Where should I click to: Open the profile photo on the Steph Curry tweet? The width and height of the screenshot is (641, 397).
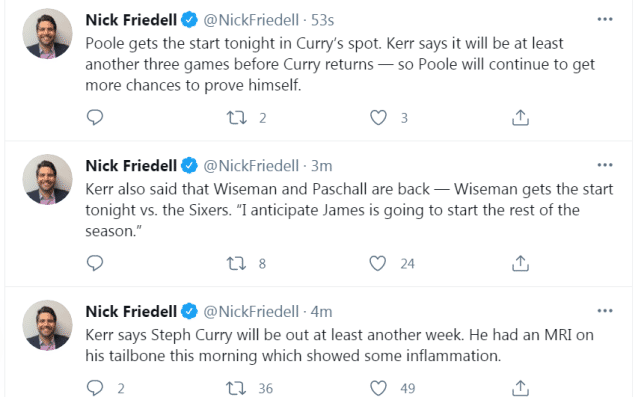47,325
